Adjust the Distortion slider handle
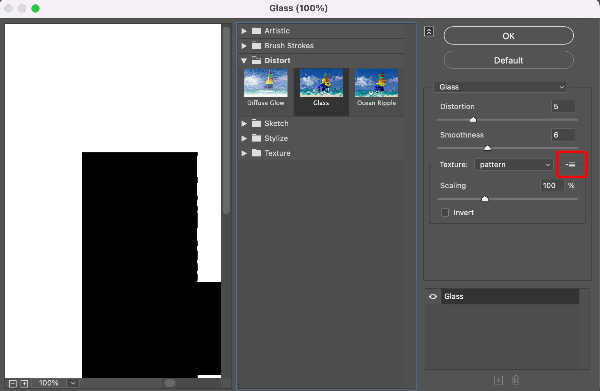 point(473,120)
